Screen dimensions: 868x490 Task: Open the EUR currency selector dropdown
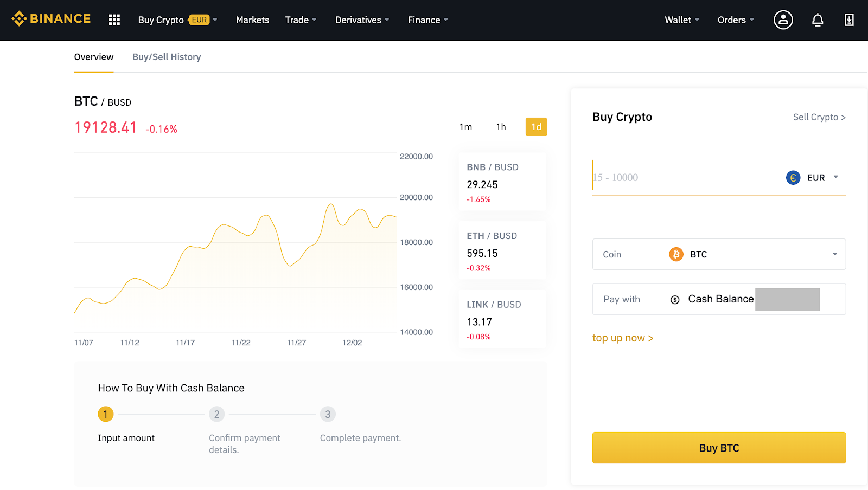pos(813,178)
